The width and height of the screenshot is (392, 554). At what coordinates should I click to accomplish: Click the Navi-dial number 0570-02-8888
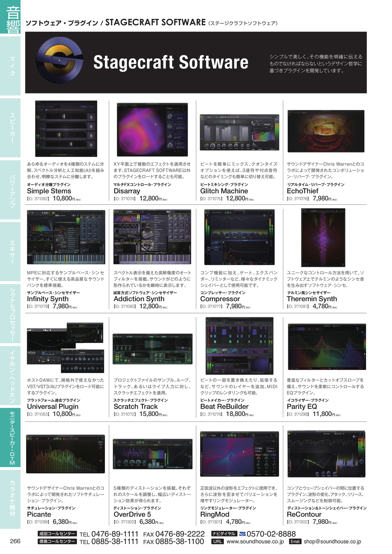pyautogui.click(x=271, y=534)
